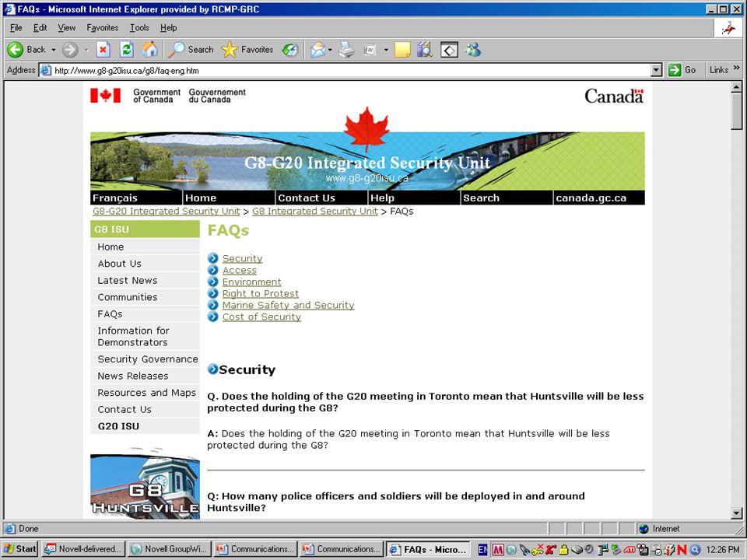747x560 pixels.
Task: Click the Messenger people icon
Action: click(473, 50)
